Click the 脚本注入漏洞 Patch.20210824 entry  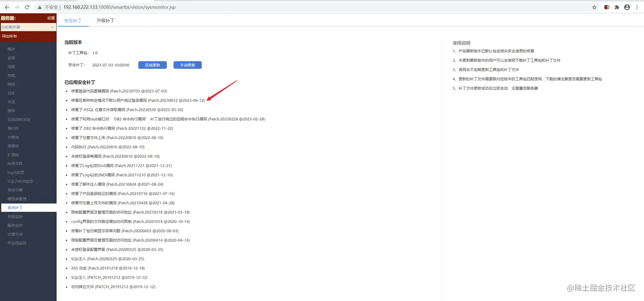tap(117, 184)
